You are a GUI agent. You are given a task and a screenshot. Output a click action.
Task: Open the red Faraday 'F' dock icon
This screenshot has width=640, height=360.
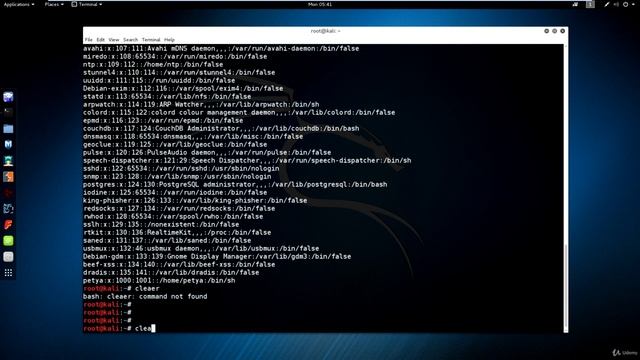tap(8, 224)
